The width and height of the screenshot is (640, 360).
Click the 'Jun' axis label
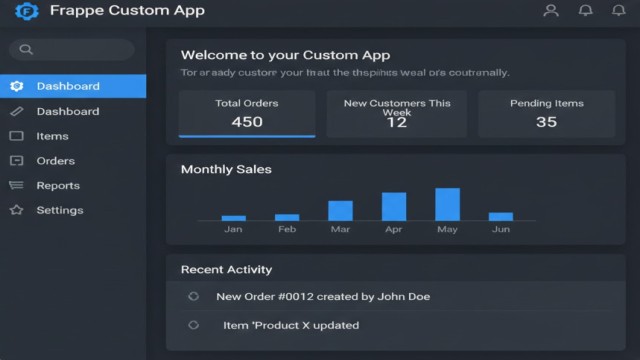tap(501, 229)
